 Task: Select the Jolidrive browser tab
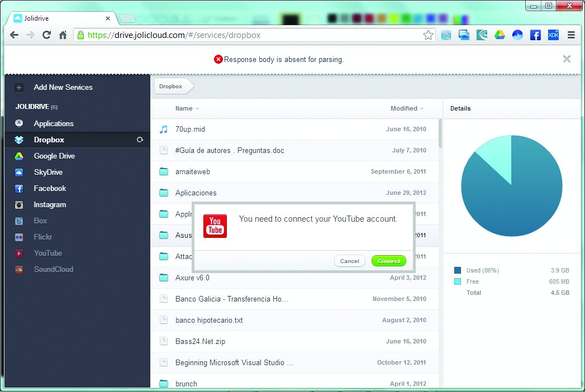[x=62, y=18]
